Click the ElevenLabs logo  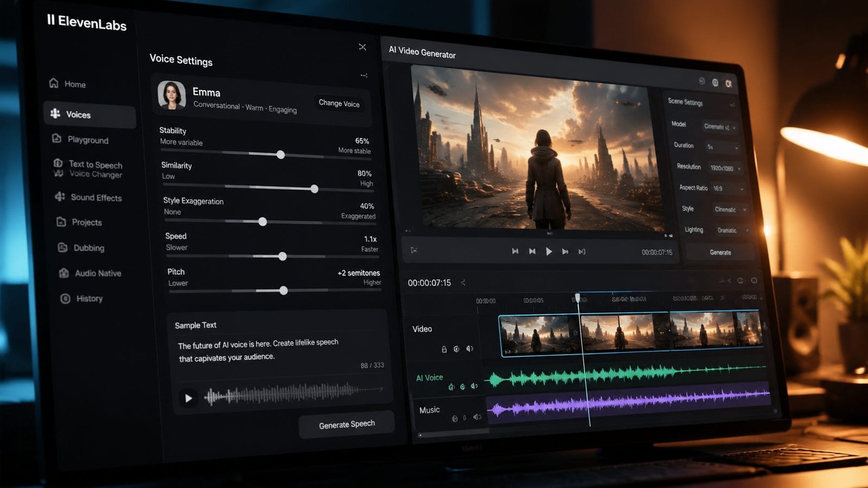(x=87, y=22)
